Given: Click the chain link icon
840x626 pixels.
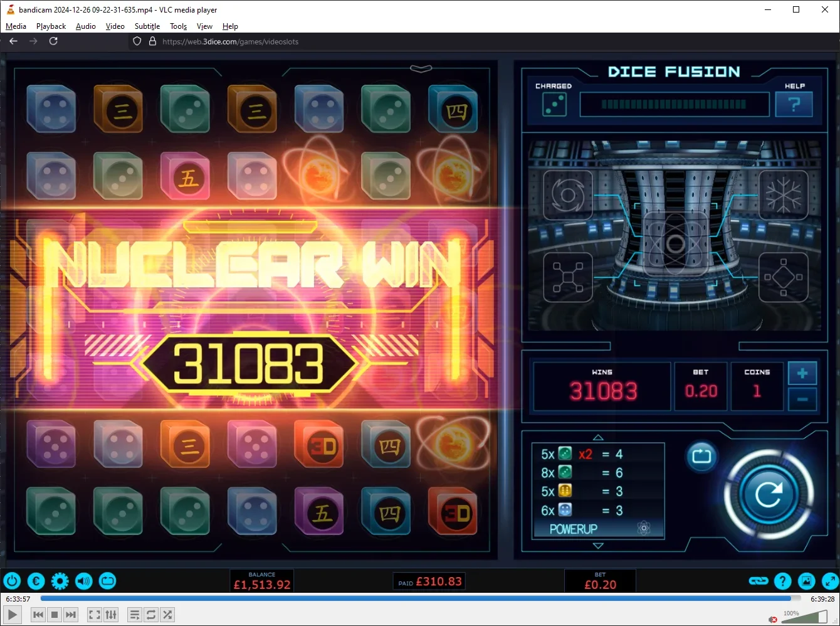Looking at the screenshot, I should pos(759,581).
